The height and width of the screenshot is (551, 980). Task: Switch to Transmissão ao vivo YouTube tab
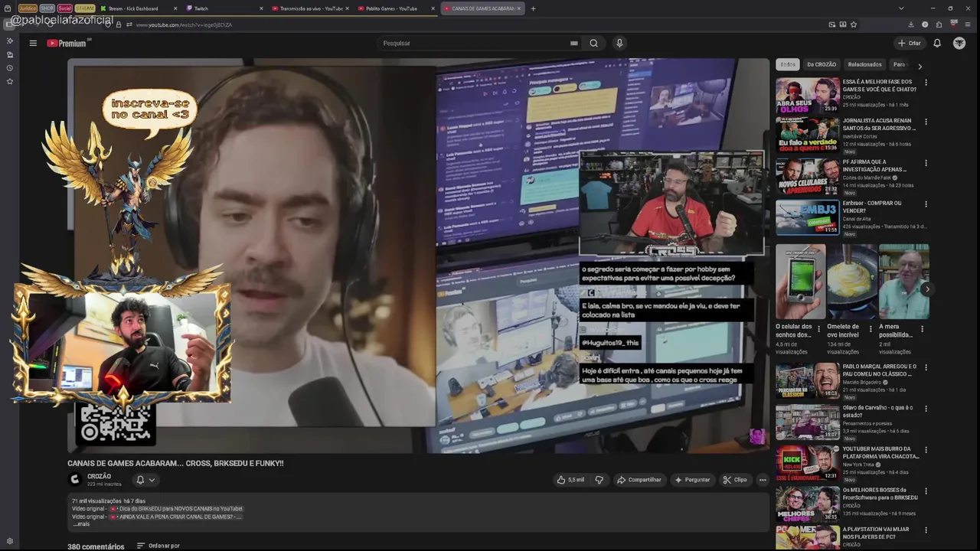tap(310, 8)
